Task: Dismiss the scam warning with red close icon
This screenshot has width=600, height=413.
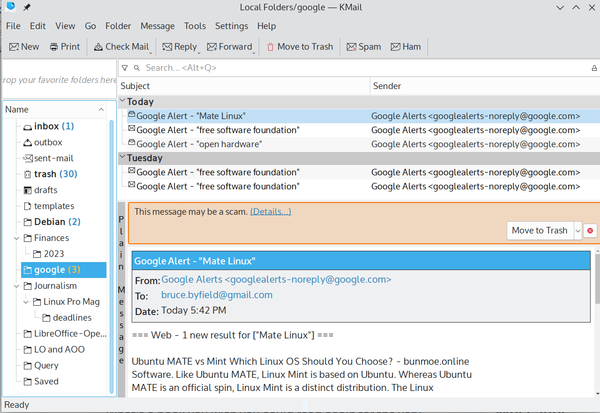Action: (590, 230)
